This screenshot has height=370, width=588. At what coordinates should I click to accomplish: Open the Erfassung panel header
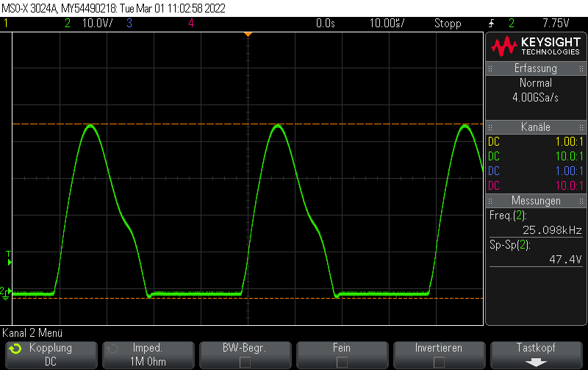(536, 68)
